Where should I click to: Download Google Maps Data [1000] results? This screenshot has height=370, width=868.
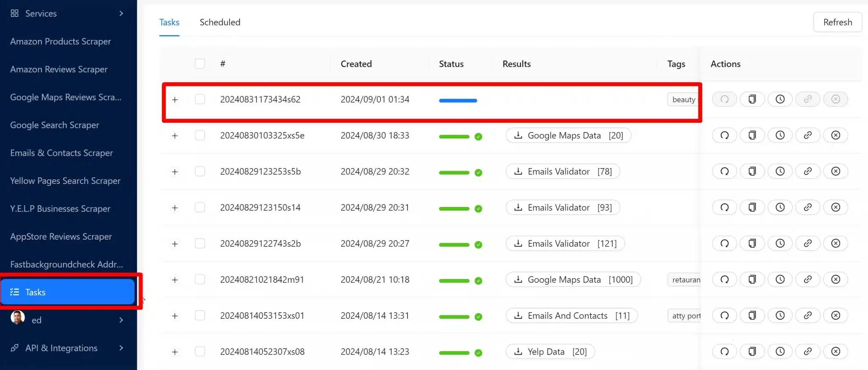[573, 280]
